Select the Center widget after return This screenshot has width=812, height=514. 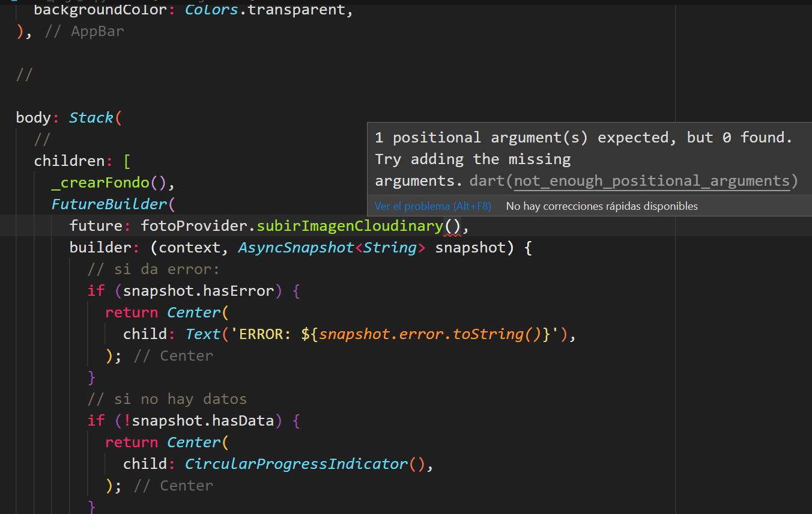193,312
